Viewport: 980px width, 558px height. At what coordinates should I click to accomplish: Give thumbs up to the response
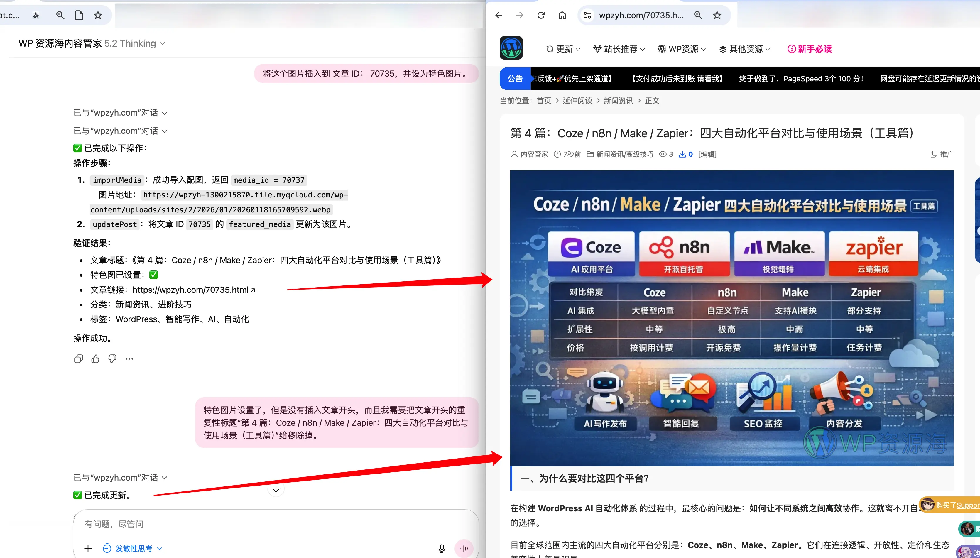coord(95,359)
